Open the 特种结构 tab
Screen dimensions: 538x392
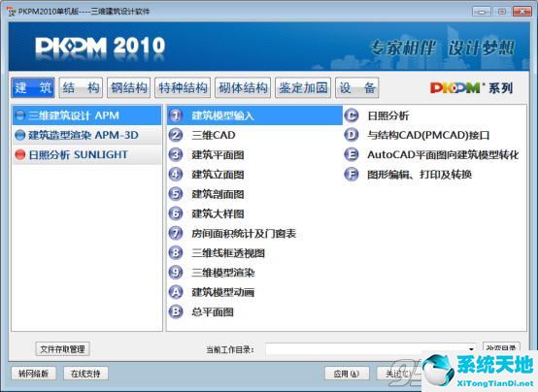click(x=183, y=87)
